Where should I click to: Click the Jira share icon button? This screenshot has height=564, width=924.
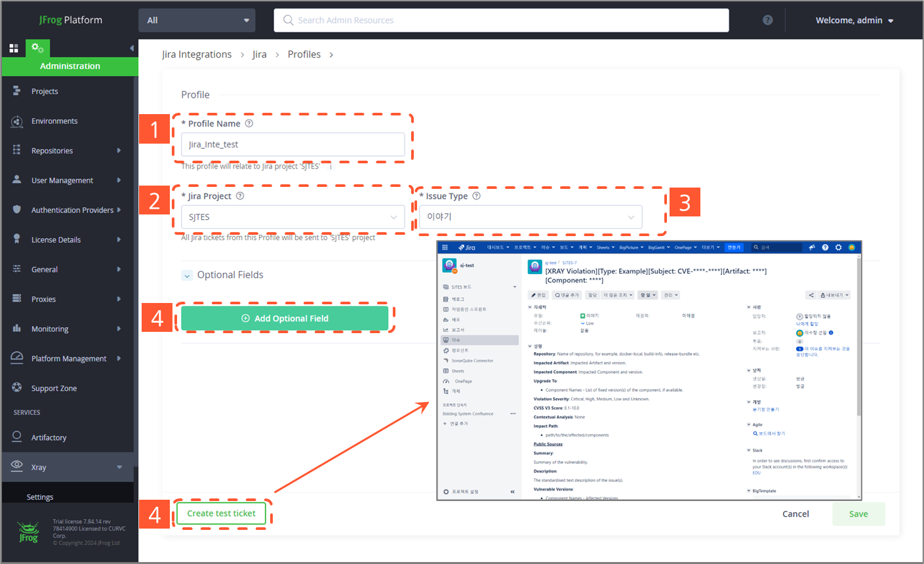pyautogui.click(x=811, y=295)
